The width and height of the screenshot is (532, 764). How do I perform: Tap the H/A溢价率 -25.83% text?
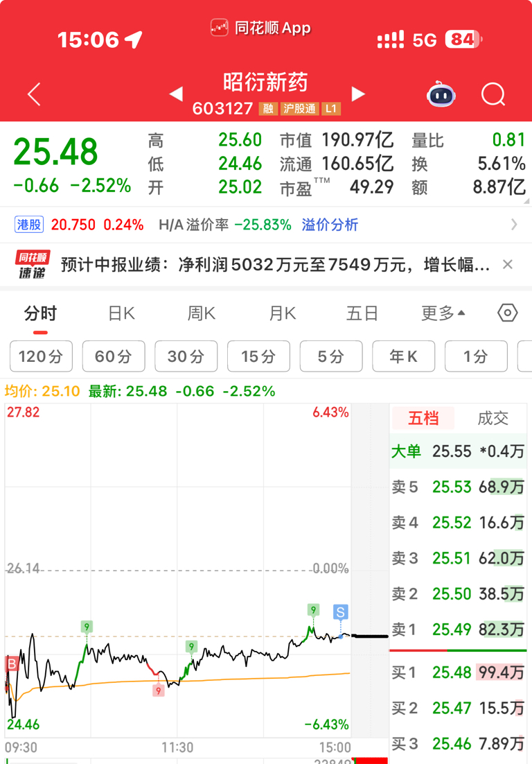(225, 225)
